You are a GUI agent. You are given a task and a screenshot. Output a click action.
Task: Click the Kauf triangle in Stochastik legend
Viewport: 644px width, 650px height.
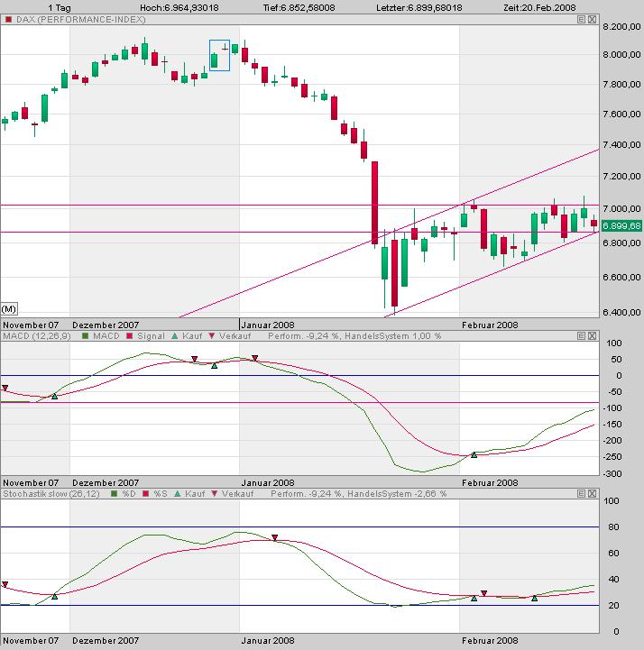[178, 494]
